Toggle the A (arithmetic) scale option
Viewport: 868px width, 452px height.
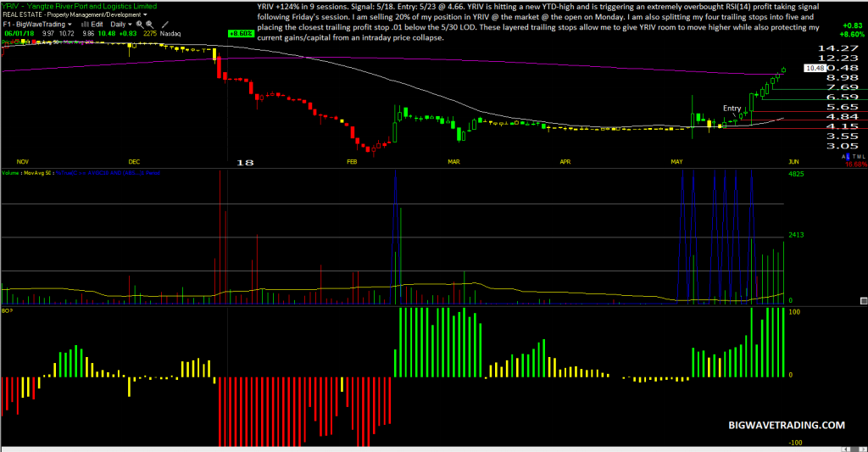(x=843, y=157)
